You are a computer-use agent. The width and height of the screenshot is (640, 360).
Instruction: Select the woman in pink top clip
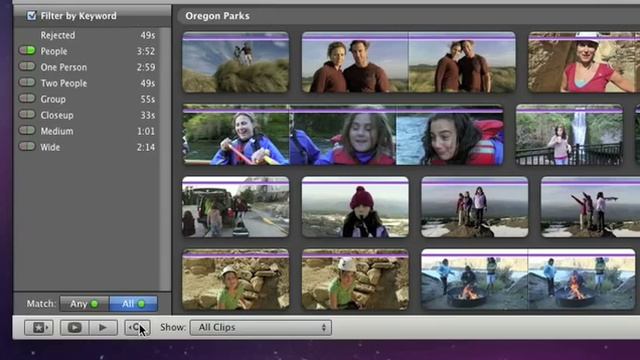coord(584,62)
